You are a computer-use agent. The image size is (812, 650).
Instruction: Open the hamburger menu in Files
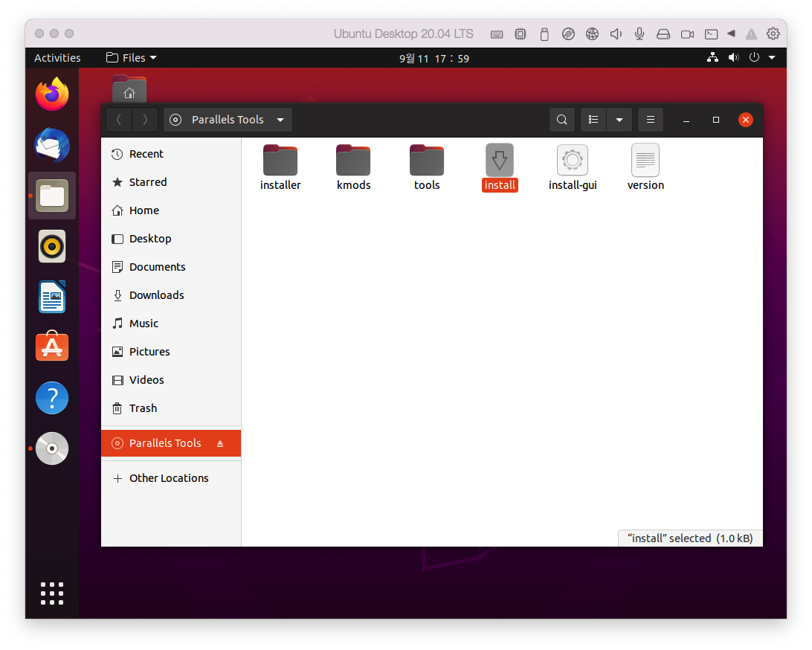point(651,120)
